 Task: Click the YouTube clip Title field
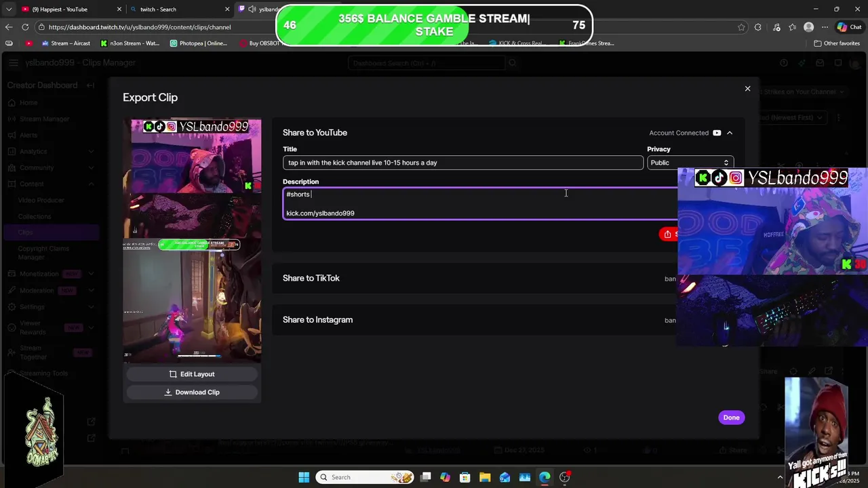point(463,163)
